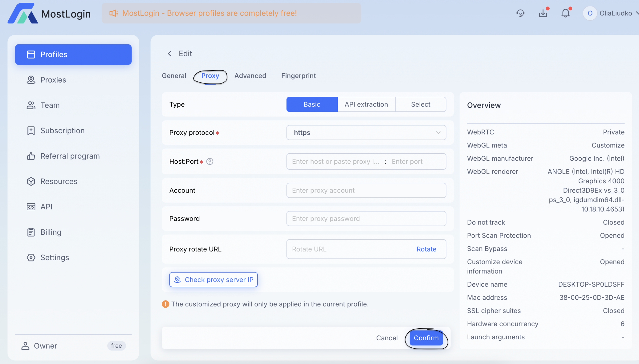Screen dimensions: 639x364
Task: Click Check proxy server IP button
Action: tap(213, 279)
